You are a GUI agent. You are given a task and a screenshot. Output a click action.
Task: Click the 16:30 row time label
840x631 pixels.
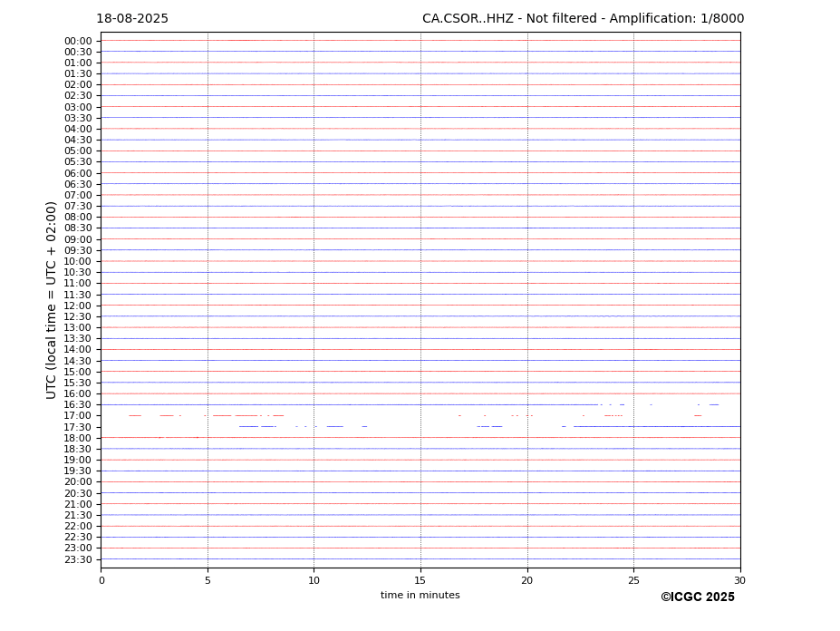pyautogui.click(x=78, y=404)
